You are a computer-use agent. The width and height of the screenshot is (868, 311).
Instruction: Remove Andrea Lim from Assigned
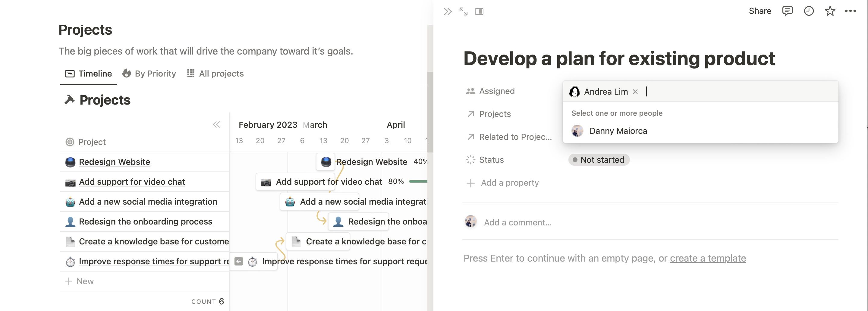coord(635,92)
